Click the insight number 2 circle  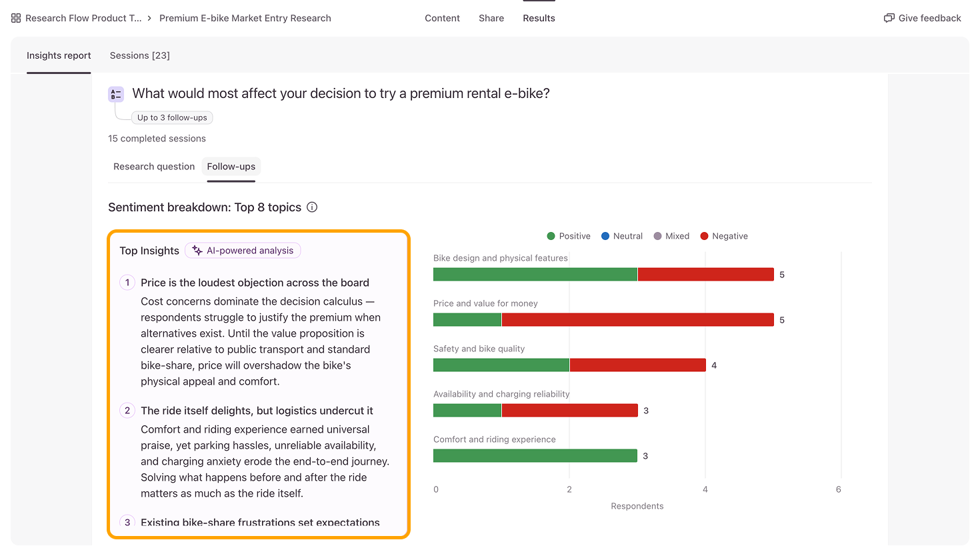coord(127,411)
